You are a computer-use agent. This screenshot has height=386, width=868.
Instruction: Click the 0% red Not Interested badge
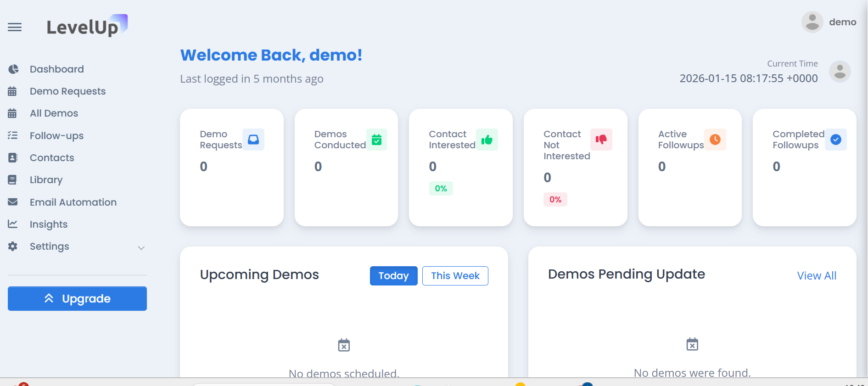click(x=555, y=200)
